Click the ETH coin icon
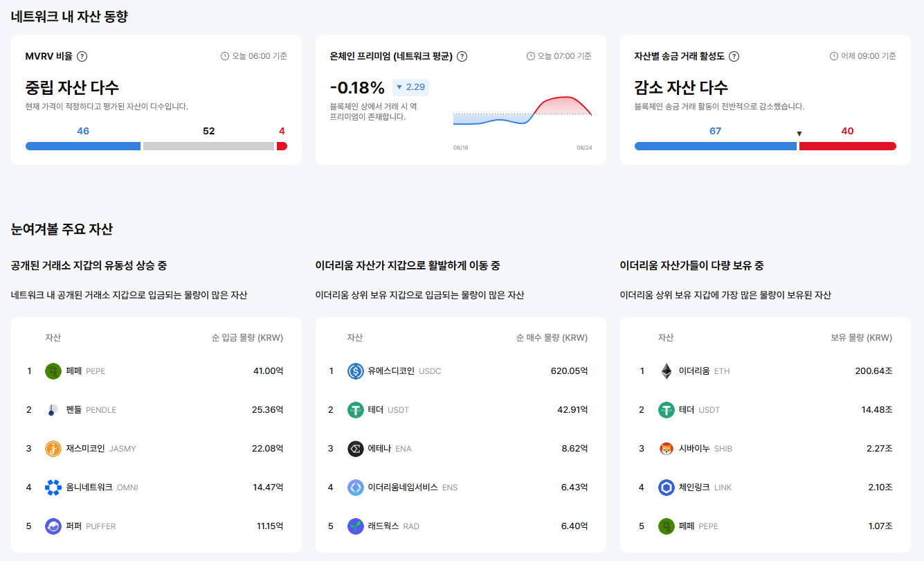Screen dimensions: 924x561 667,371
